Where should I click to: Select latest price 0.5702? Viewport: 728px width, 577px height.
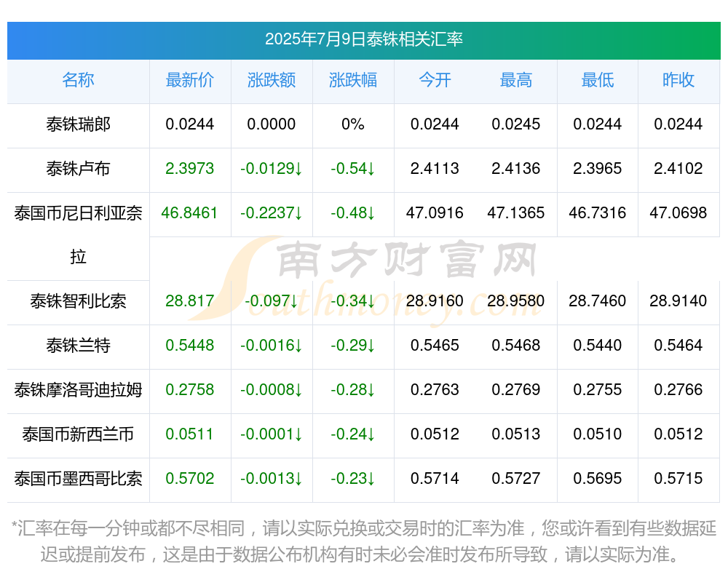coord(189,478)
